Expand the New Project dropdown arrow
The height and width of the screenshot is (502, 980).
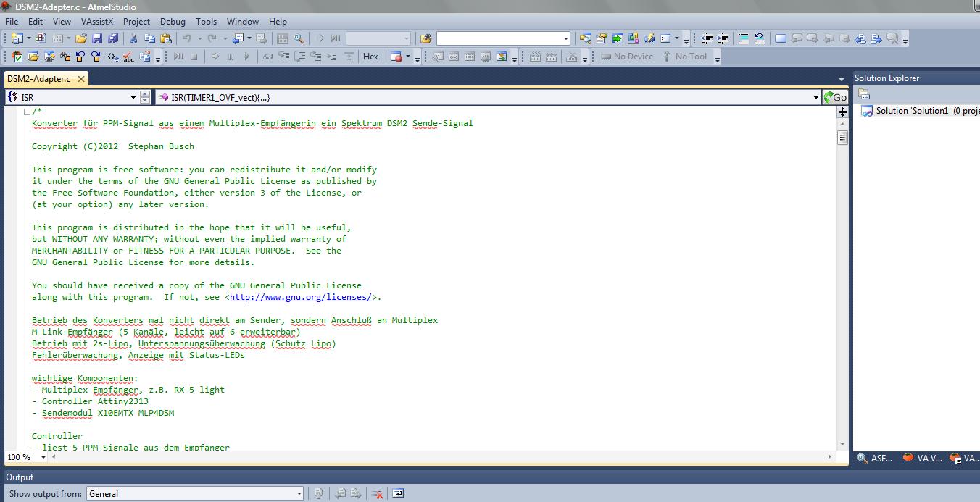click(29, 38)
